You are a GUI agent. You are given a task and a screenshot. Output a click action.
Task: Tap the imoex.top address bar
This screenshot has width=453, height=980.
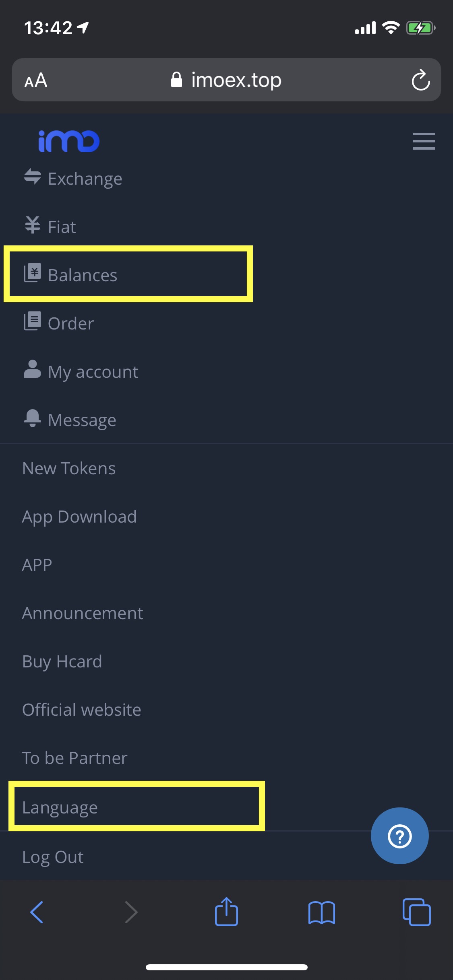point(226,80)
